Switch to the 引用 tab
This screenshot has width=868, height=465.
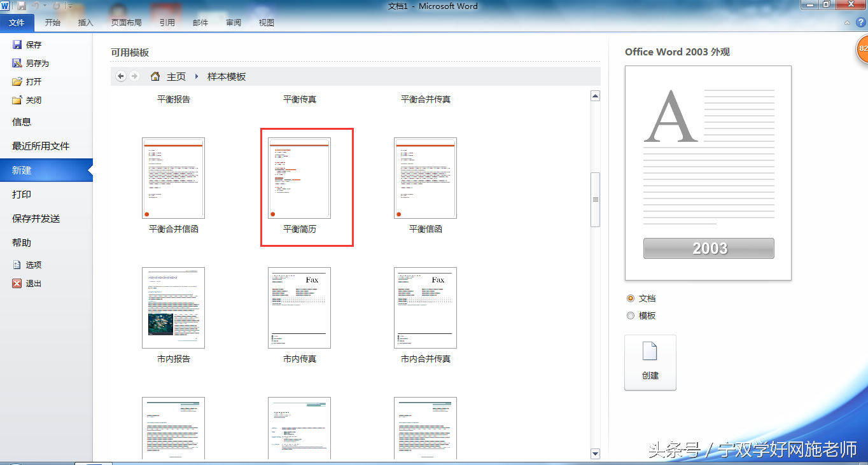pos(167,23)
